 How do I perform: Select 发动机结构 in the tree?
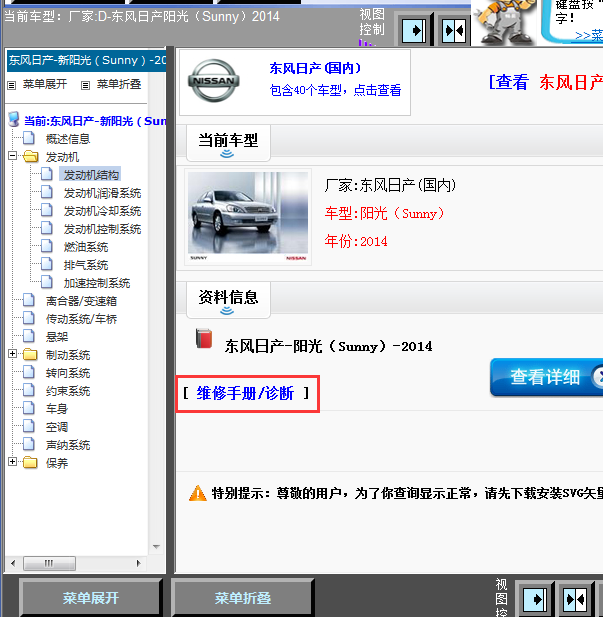click(x=91, y=175)
